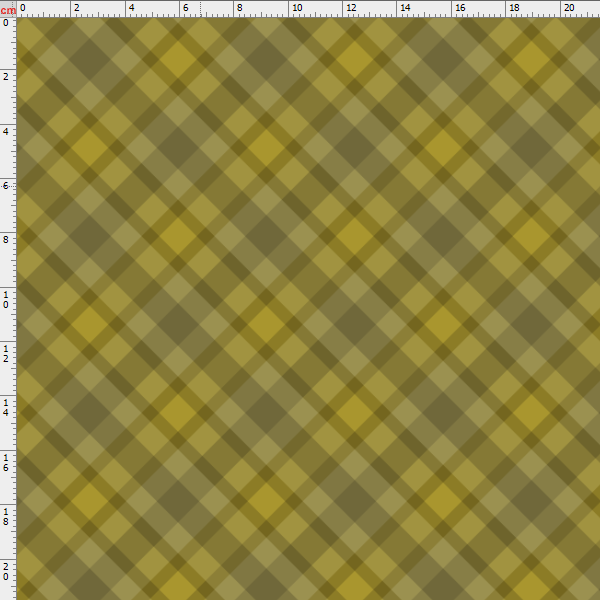Click the 14 mark on the horizontal ruler

pyautogui.click(x=405, y=8)
